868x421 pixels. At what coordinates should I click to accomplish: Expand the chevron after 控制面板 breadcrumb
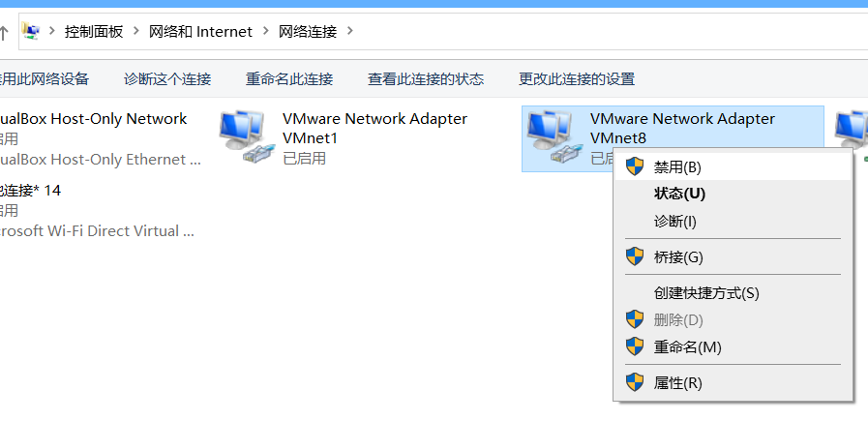136,32
